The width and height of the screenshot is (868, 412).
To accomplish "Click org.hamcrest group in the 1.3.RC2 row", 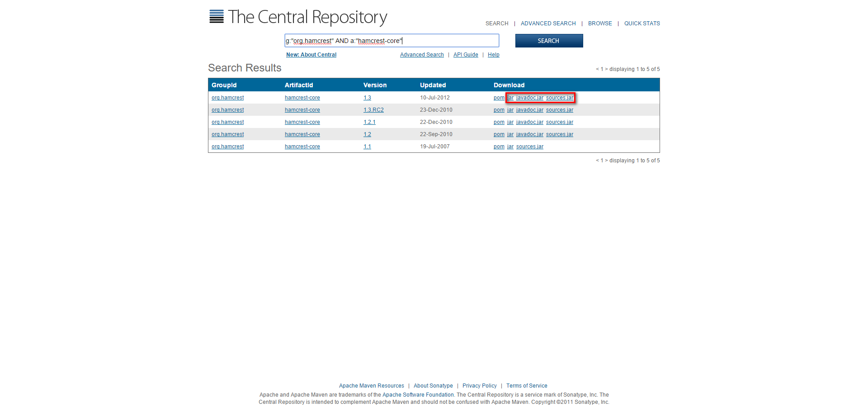I will point(227,110).
